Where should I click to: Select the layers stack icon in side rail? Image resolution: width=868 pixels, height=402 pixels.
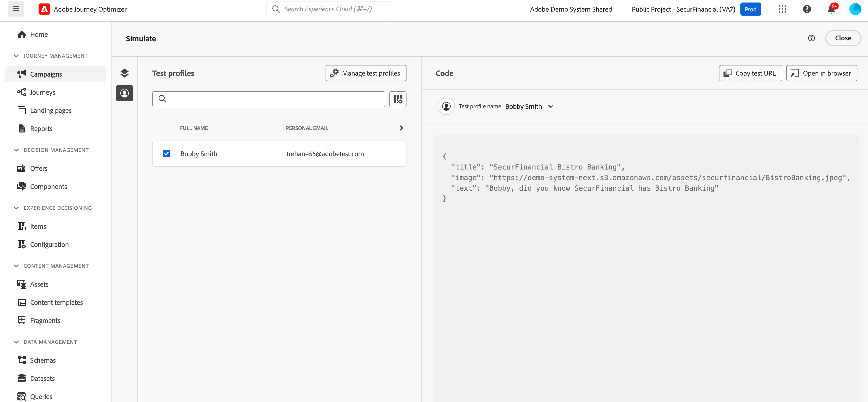(124, 73)
